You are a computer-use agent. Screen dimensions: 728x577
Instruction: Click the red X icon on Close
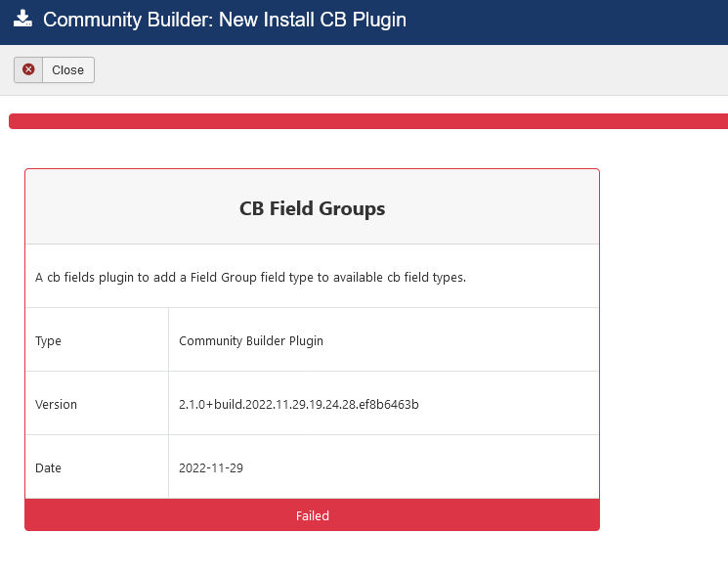pyautogui.click(x=28, y=69)
